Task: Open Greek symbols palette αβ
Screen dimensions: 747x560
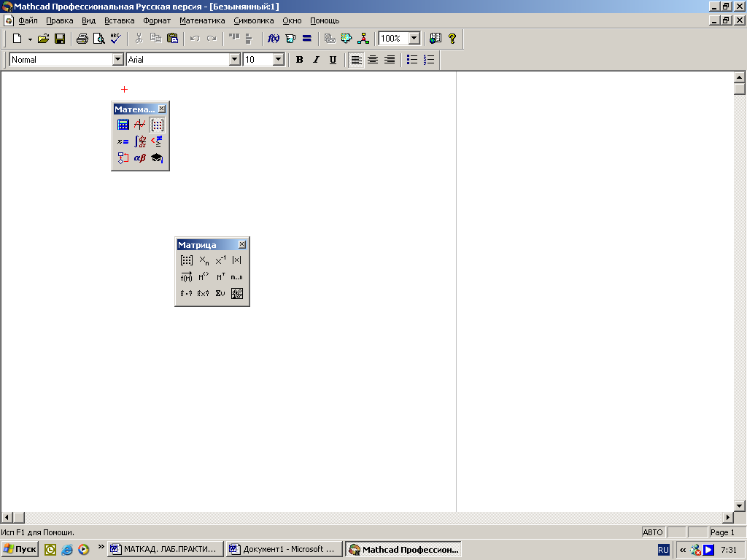Action: 139,158
